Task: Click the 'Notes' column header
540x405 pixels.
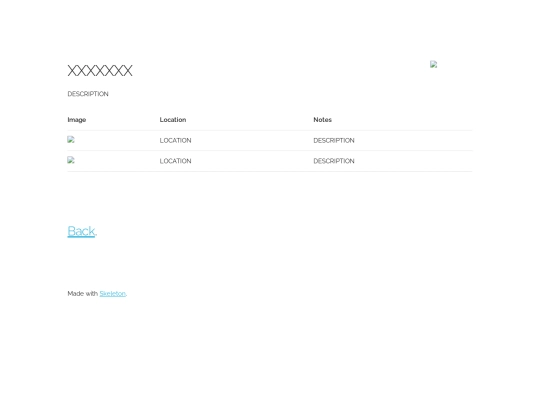Action: coord(322,120)
